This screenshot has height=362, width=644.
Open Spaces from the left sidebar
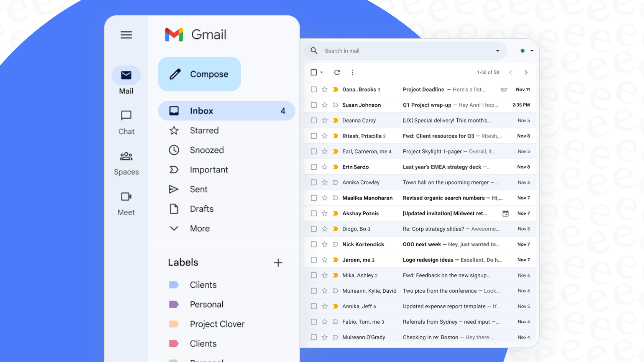coord(126,162)
